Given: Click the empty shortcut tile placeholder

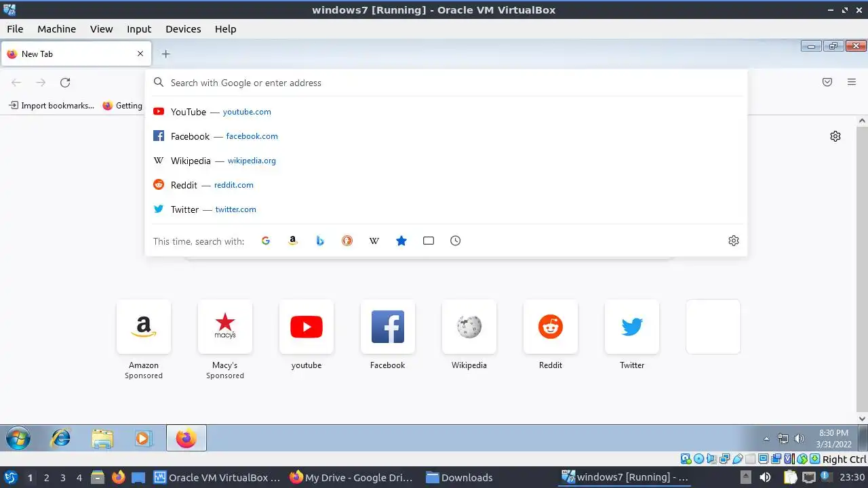Looking at the screenshot, I should pos(713,327).
